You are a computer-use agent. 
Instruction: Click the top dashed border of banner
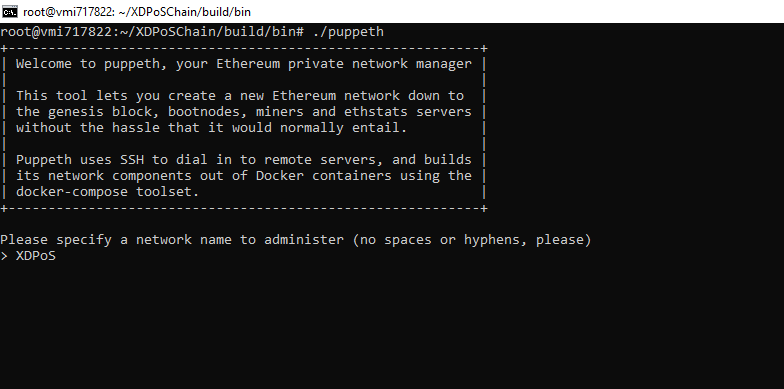tap(244, 48)
